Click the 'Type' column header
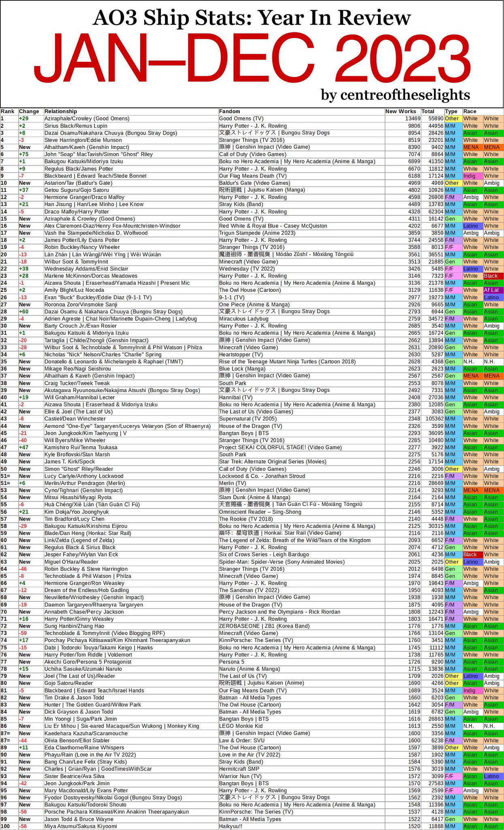504x830 pixels. tap(451, 112)
